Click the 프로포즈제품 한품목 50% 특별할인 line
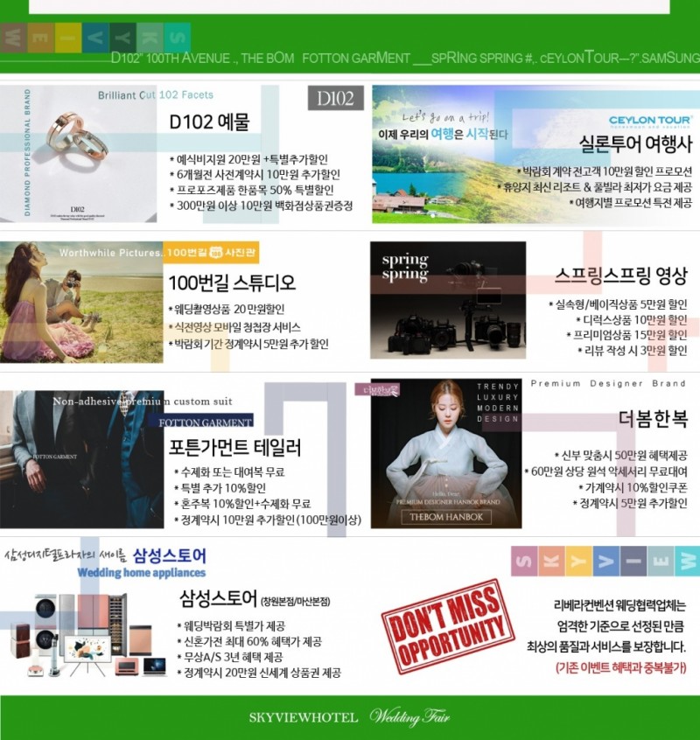 click(x=252, y=190)
